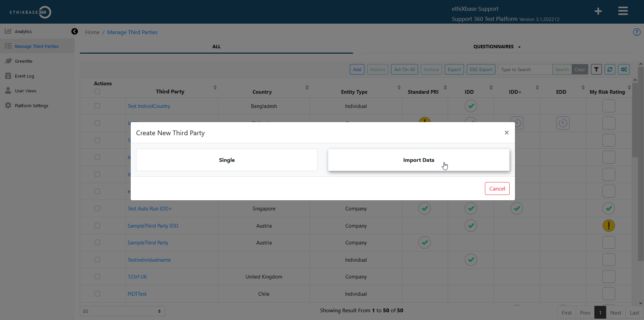Click the refresh table icon
The width and height of the screenshot is (644, 320).
(x=610, y=69)
